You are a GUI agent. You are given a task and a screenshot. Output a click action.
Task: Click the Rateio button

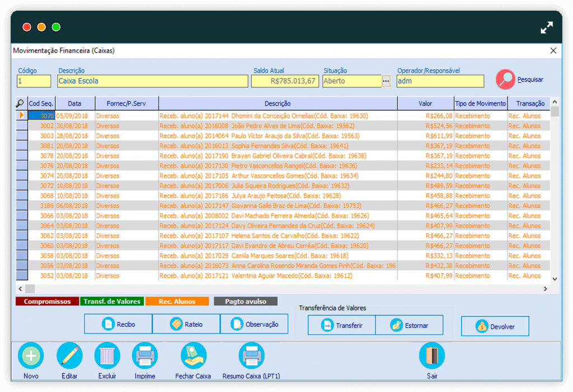[x=186, y=324]
